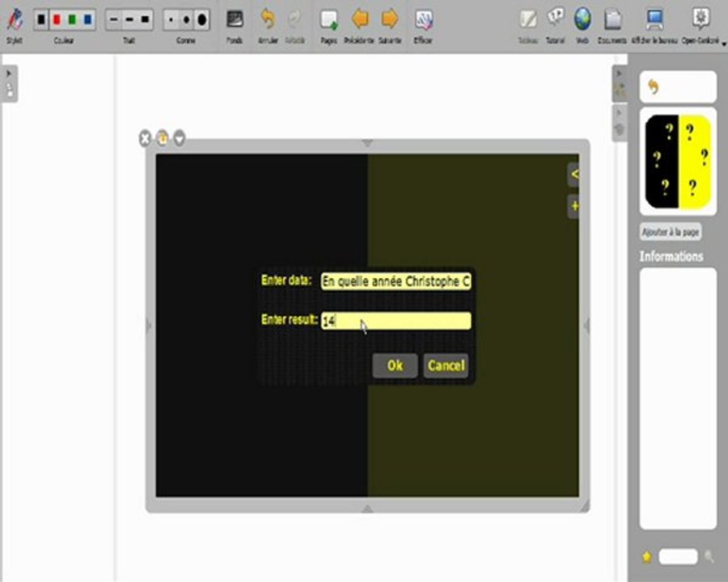
Task: Click the widget's top resize handle
Action: pyautogui.click(x=367, y=143)
